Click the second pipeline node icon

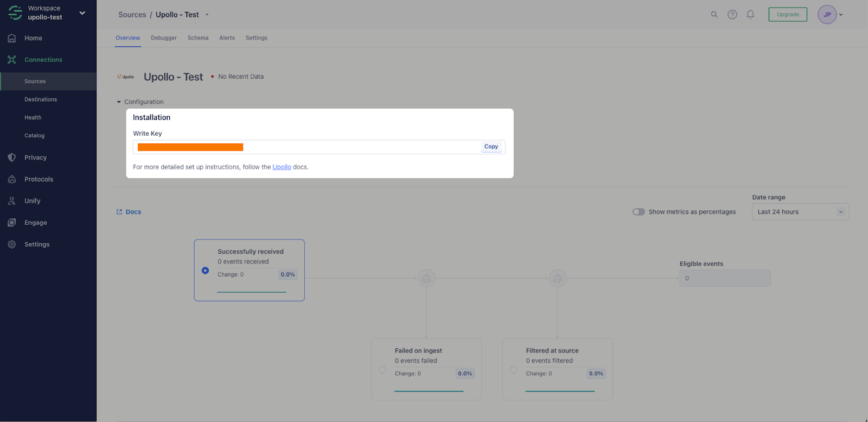click(557, 279)
